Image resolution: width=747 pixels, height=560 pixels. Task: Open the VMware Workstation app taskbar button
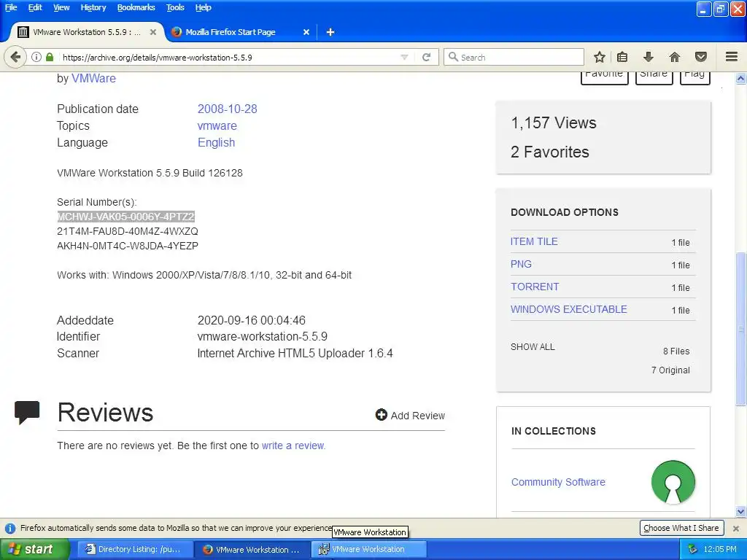(x=369, y=549)
